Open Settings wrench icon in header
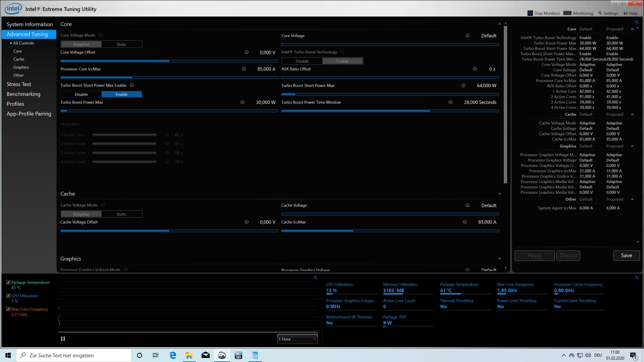Image resolution: width=644 pixels, height=362 pixels. tap(600, 13)
